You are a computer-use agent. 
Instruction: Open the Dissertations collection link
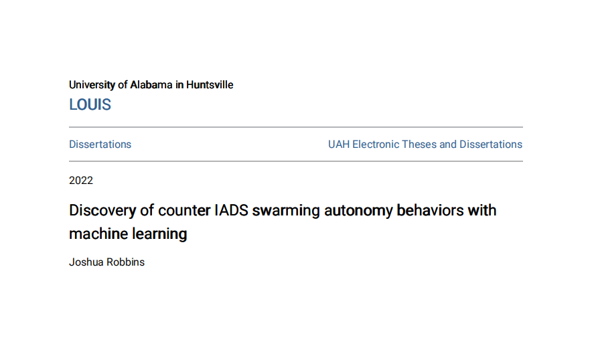click(x=100, y=145)
